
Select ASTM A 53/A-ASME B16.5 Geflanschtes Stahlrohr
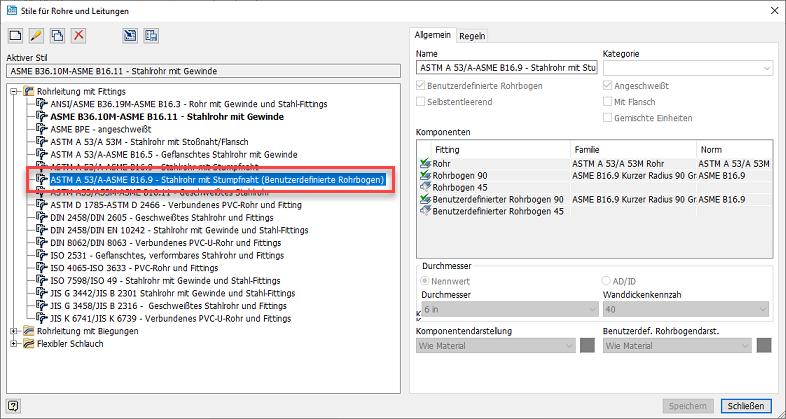pyautogui.click(x=174, y=154)
